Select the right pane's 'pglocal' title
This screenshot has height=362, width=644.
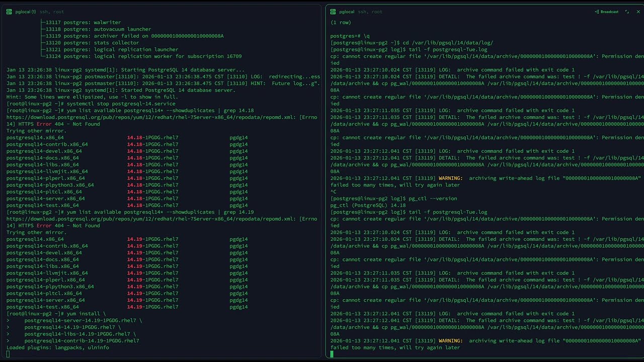[347, 12]
